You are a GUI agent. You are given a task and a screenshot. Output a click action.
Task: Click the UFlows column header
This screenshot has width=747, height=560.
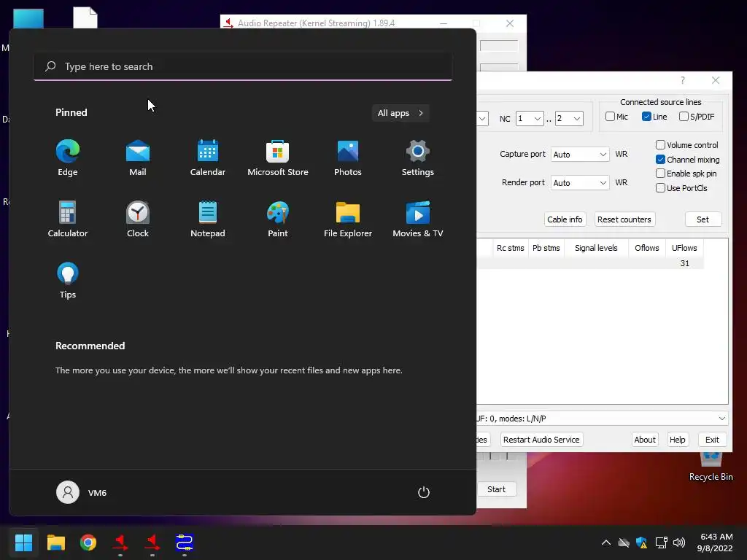point(684,248)
